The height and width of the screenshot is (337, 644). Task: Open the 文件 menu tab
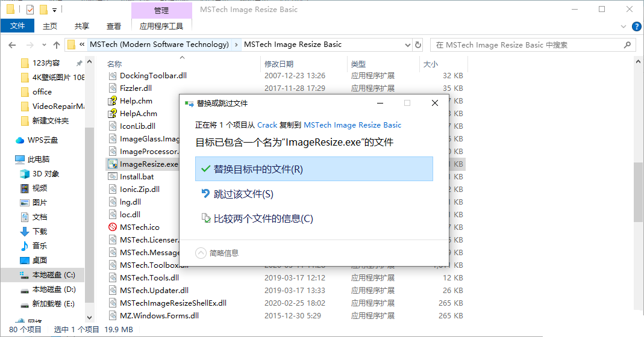coord(17,26)
